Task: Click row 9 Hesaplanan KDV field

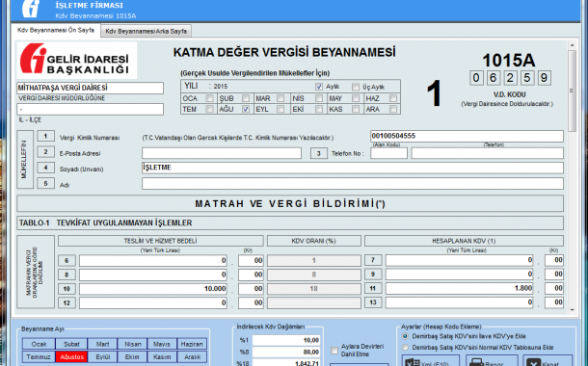Action: [x=460, y=274]
